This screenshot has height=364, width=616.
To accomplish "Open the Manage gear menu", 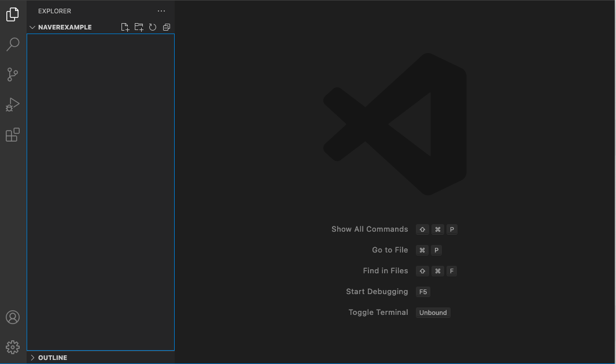I will click(13, 347).
